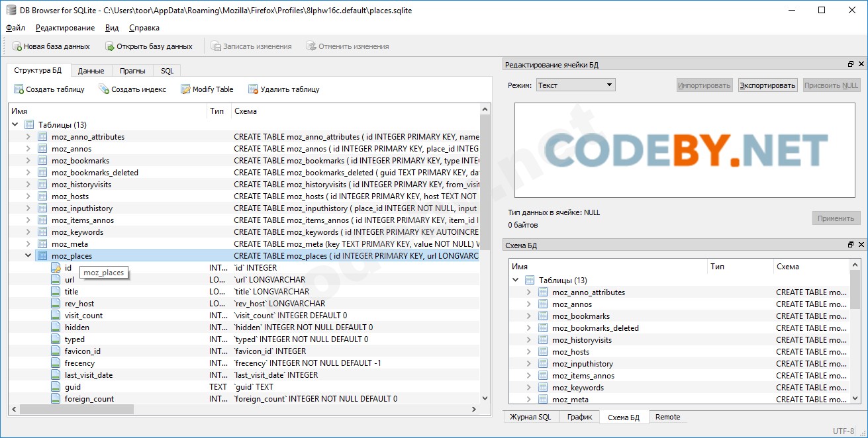Select the visit_count column row
Viewport: 868px width, 438px height.
(83, 316)
